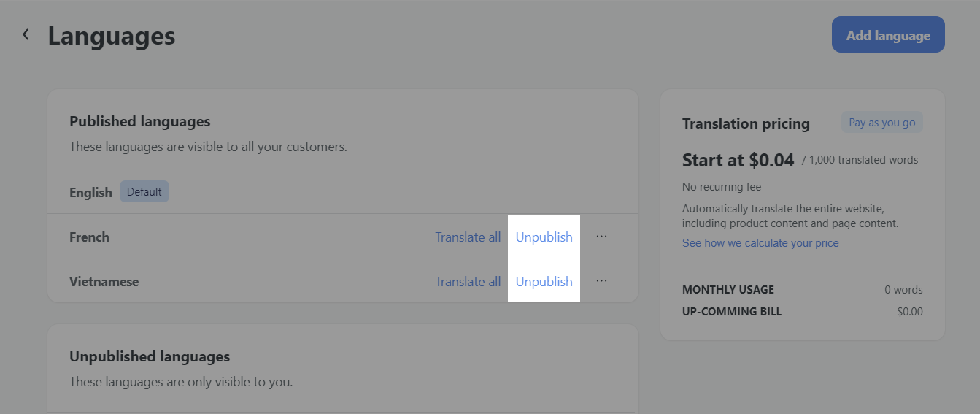Open See how we calculate your price
The width and height of the screenshot is (980, 414).
[760, 243]
